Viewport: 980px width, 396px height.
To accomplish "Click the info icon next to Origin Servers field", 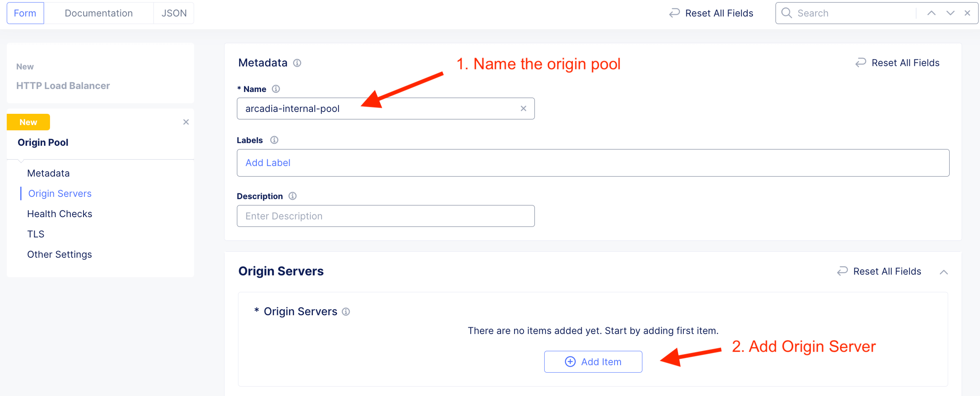I will pos(346,311).
